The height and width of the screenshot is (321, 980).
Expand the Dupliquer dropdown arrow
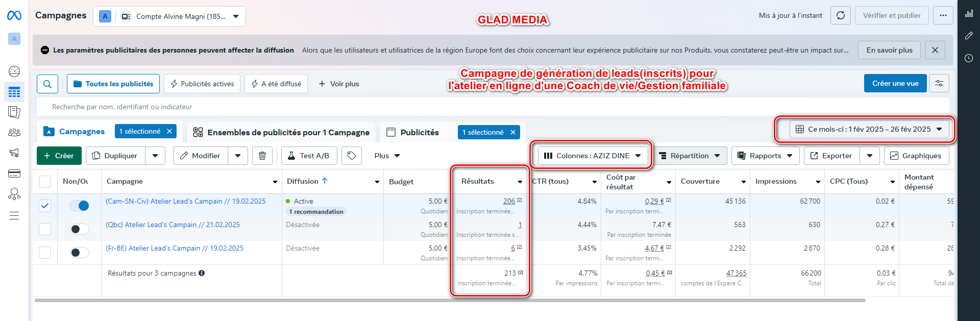155,156
